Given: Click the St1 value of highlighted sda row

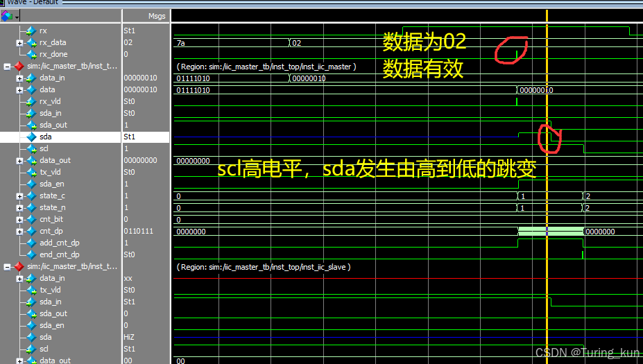Looking at the screenshot, I should 129,137.
